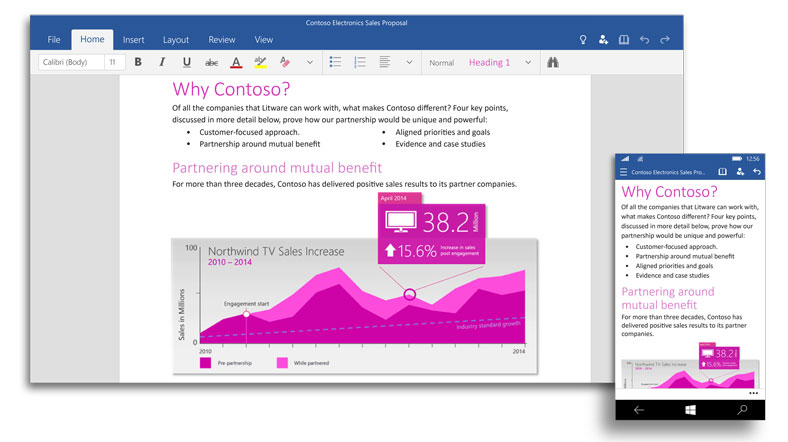788x442 pixels.
Task: Tap the phone's Search magnifier button
Action: [x=742, y=410]
